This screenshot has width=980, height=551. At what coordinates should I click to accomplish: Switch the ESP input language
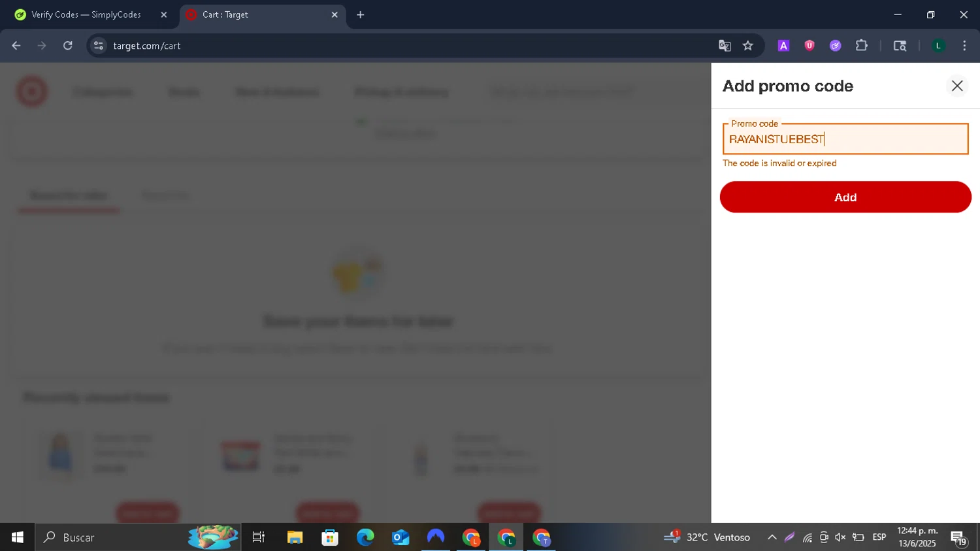(879, 537)
